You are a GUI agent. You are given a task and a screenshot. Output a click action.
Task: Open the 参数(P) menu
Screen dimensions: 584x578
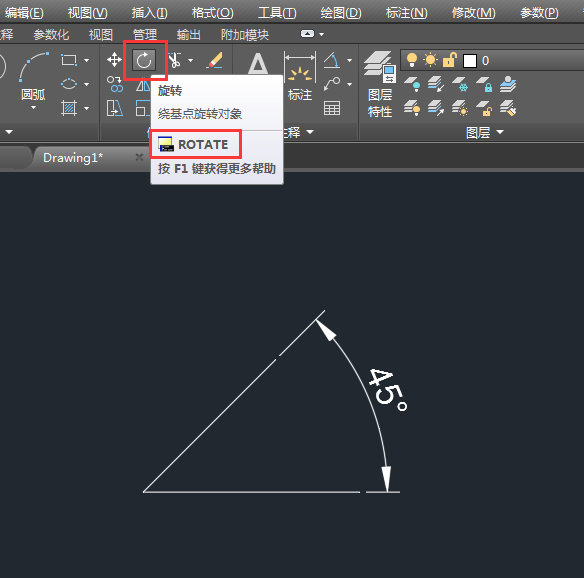coord(539,13)
